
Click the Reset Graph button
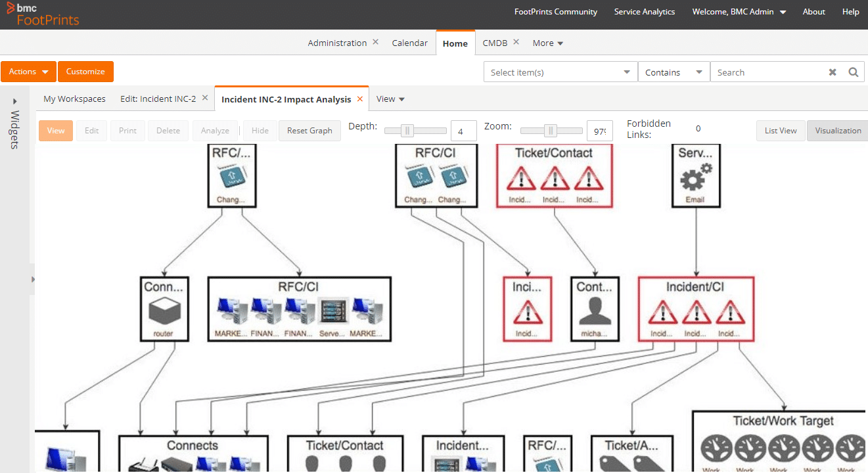[309, 131]
